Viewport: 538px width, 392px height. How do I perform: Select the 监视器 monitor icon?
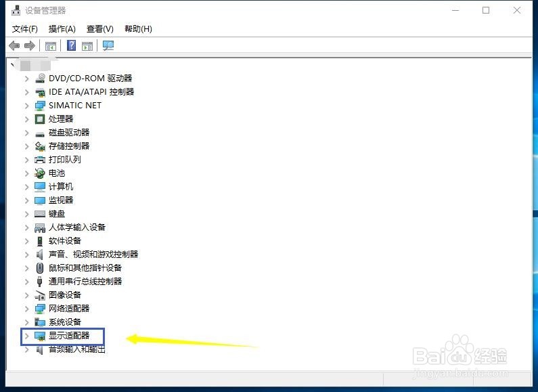tap(40, 200)
